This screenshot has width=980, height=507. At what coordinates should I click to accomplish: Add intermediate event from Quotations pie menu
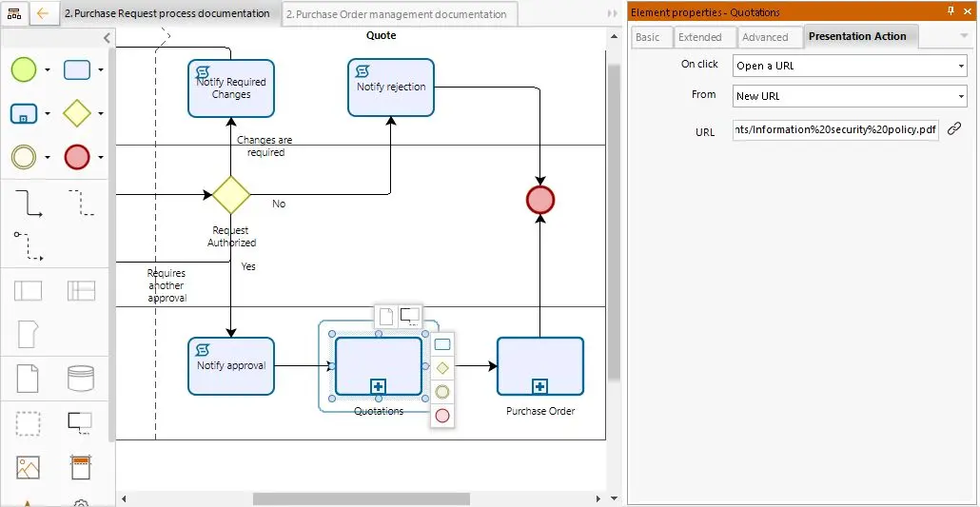click(441, 391)
